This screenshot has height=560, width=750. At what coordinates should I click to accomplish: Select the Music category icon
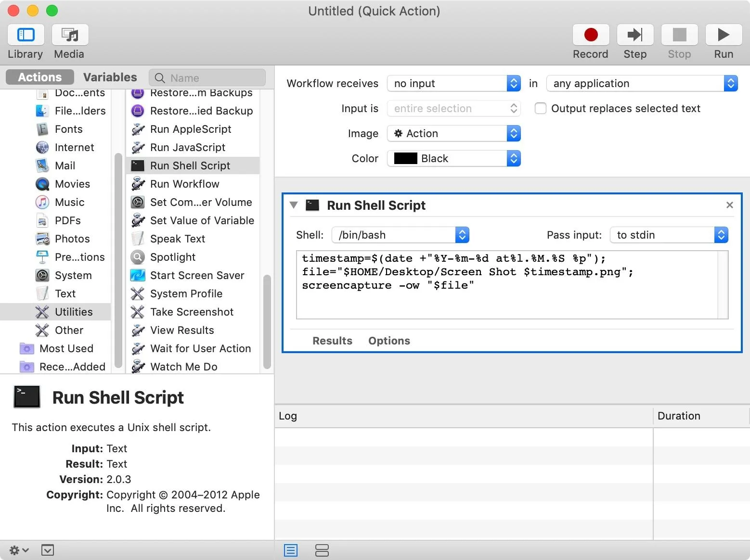tap(42, 202)
